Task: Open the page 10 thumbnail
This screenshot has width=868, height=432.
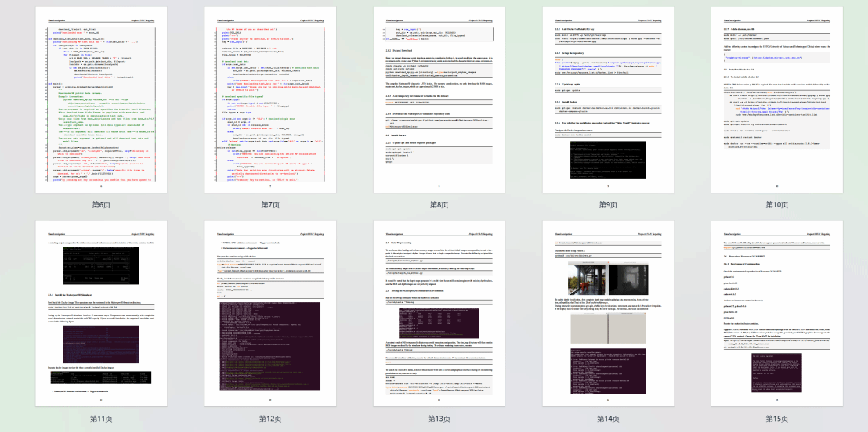Action: 776,100
